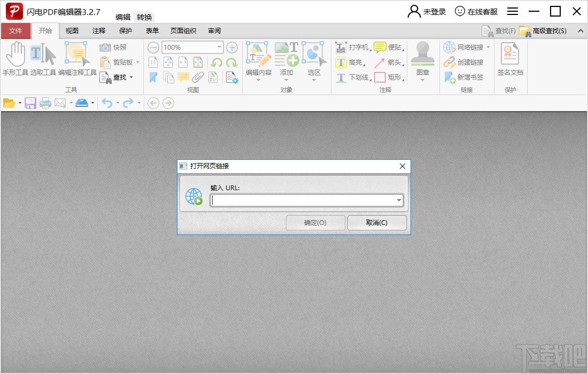This screenshot has height=374, width=588.
Task: Click the Edit Content (编辑内容) tool
Action: [x=258, y=61]
